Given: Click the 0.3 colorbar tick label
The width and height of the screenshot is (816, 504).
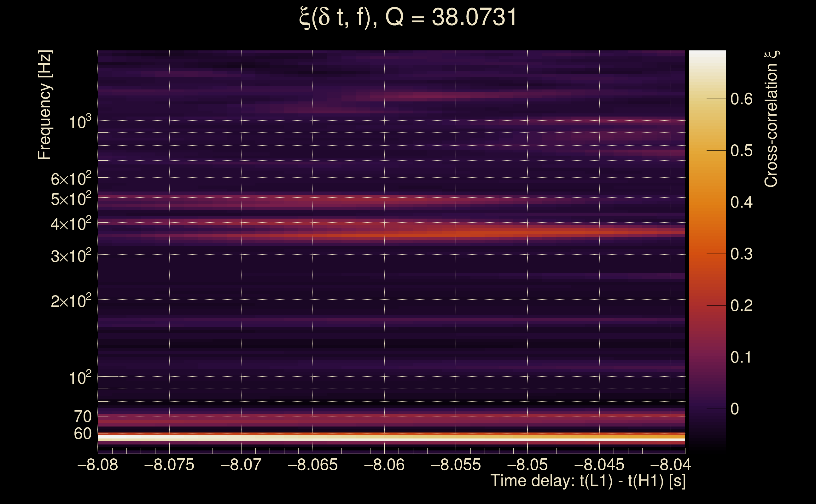Looking at the screenshot, I should 741,254.
